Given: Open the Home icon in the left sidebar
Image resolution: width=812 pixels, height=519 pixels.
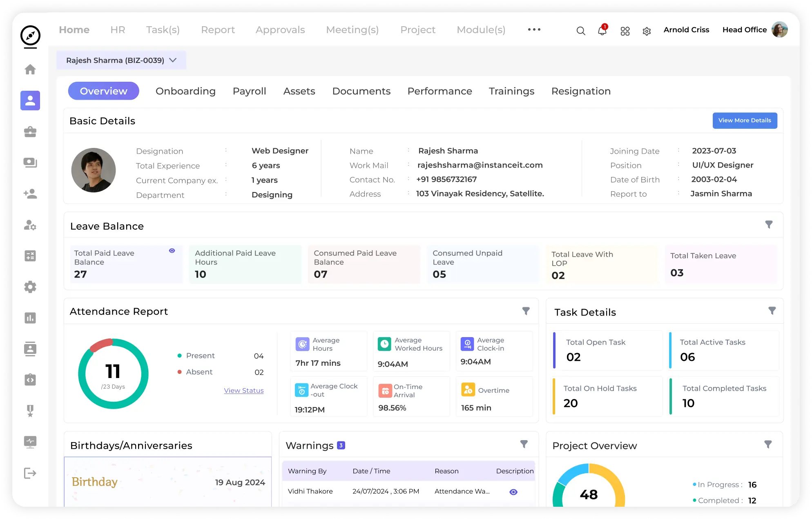Looking at the screenshot, I should (30, 69).
